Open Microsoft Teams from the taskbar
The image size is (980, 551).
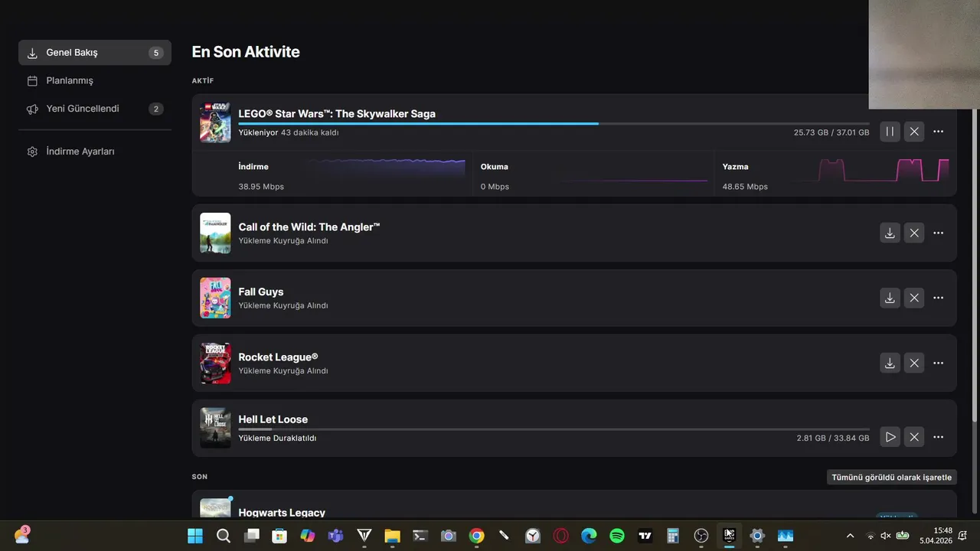coord(335,536)
